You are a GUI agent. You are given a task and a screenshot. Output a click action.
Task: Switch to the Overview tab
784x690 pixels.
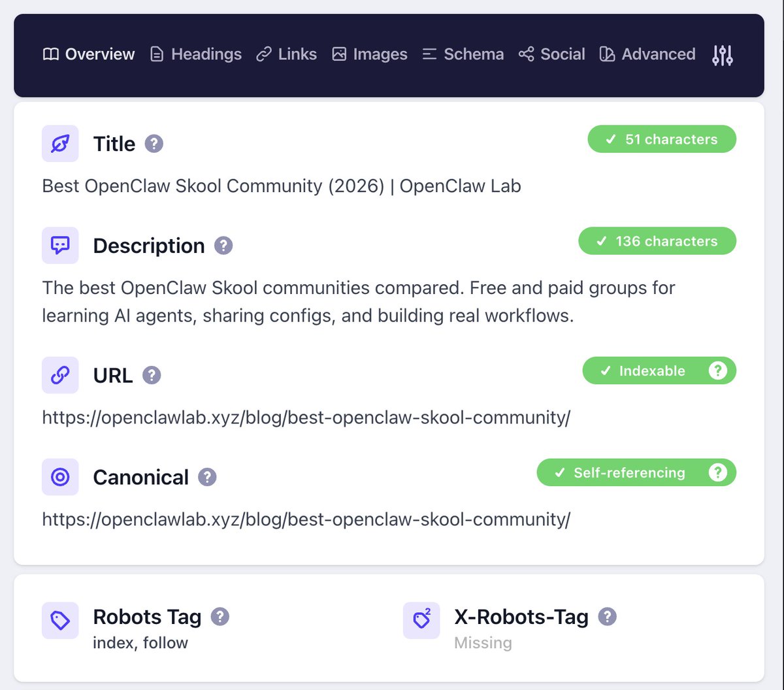pyautogui.click(x=89, y=54)
